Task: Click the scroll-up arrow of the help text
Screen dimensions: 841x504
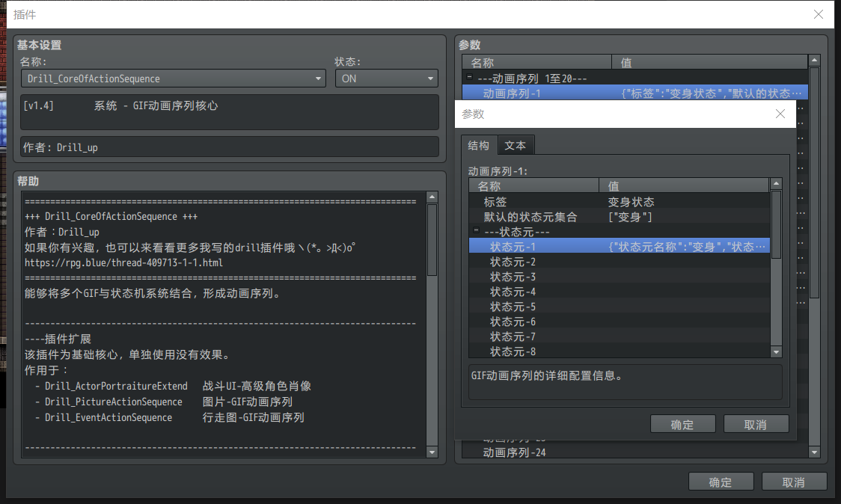Action: 432,197
